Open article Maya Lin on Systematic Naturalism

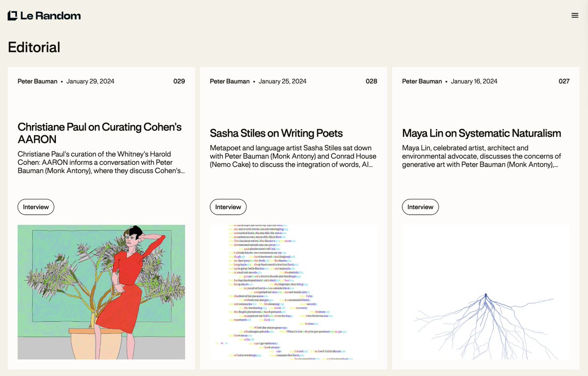(482, 133)
